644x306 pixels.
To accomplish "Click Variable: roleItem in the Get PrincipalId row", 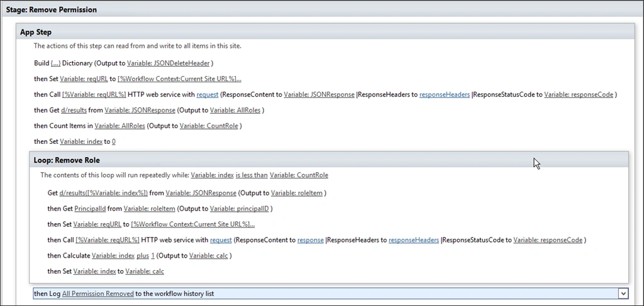I will coord(150,209).
